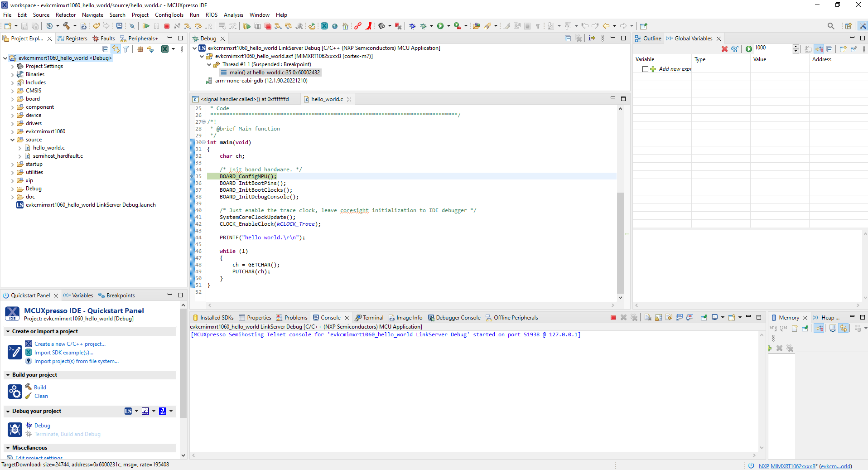The width and height of the screenshot is (868, 470).
Task: Open the ConfigTools menu
Action: tap(169, 15)
